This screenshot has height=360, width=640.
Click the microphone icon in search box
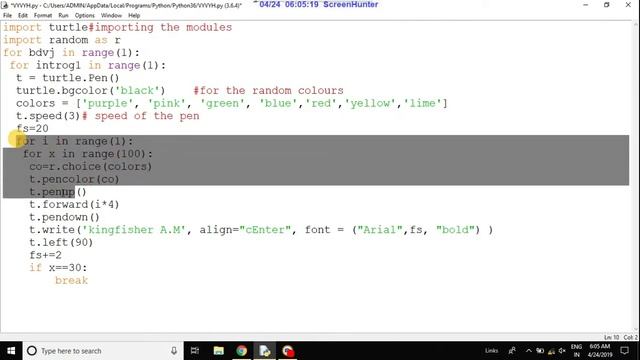174,351
